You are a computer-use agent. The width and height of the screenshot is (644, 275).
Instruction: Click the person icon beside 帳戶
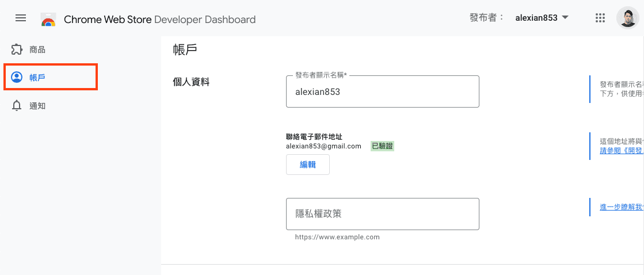pos(17,77)
